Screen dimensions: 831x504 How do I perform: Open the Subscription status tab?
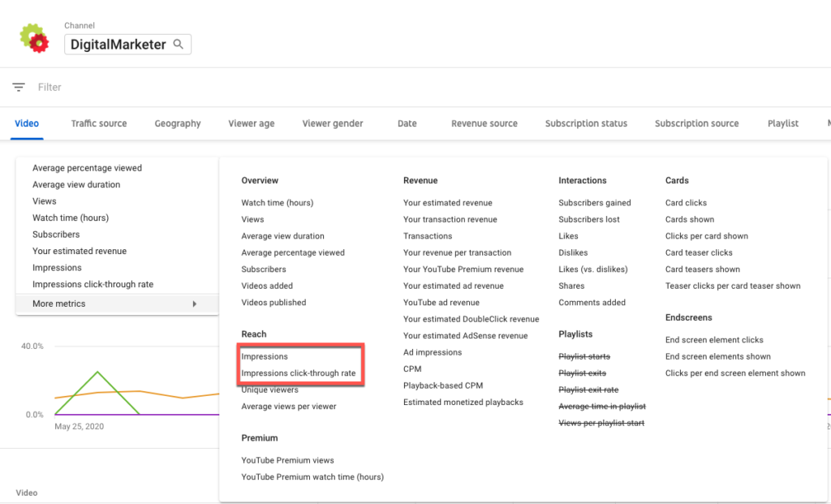586,123
